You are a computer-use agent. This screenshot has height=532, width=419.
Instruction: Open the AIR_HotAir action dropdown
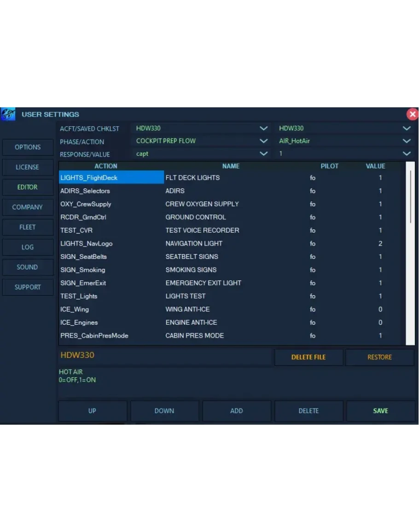click(406, 141)
